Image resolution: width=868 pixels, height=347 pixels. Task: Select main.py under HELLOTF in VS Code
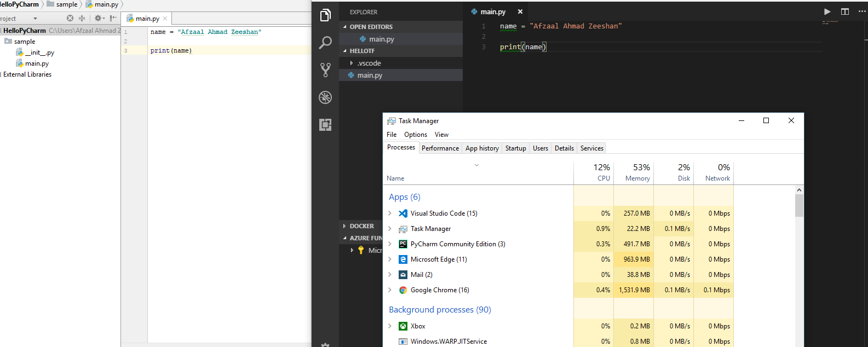point(401,75)
